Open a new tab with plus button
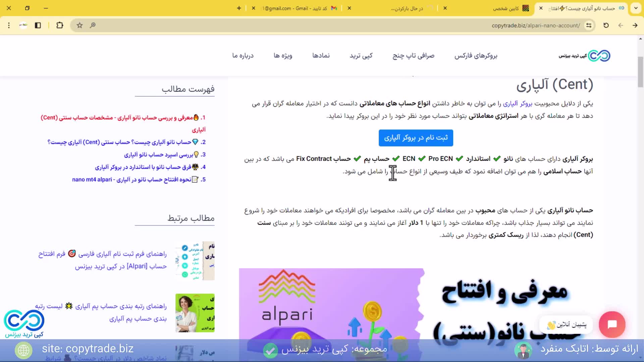 (239, 8)
